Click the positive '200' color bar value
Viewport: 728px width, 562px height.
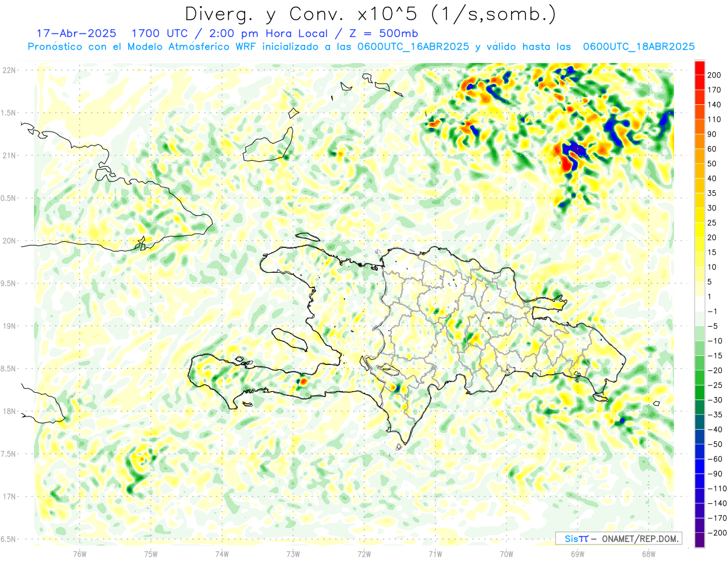click(715, 75)
